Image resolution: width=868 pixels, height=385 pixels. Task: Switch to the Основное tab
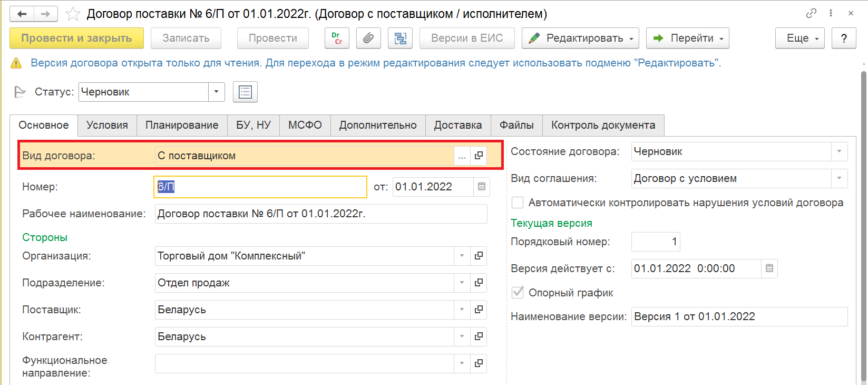(x=44, y=125)
